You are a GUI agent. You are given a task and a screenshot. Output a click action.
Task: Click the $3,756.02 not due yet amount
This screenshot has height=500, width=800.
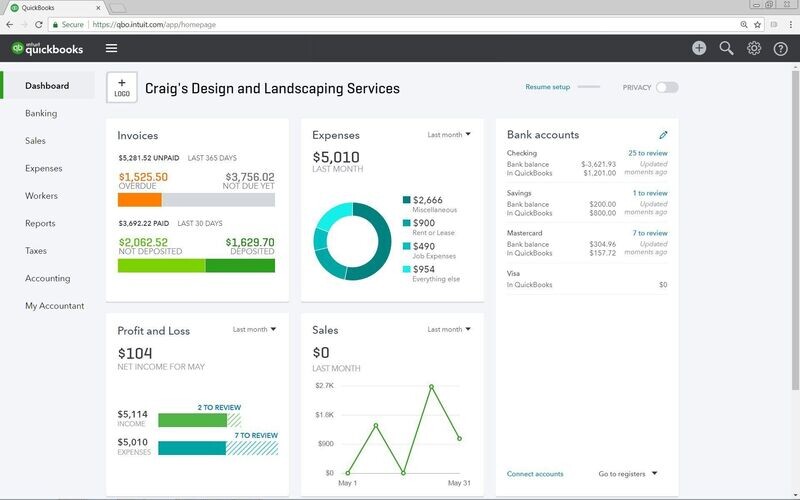[x=249, y=177]
